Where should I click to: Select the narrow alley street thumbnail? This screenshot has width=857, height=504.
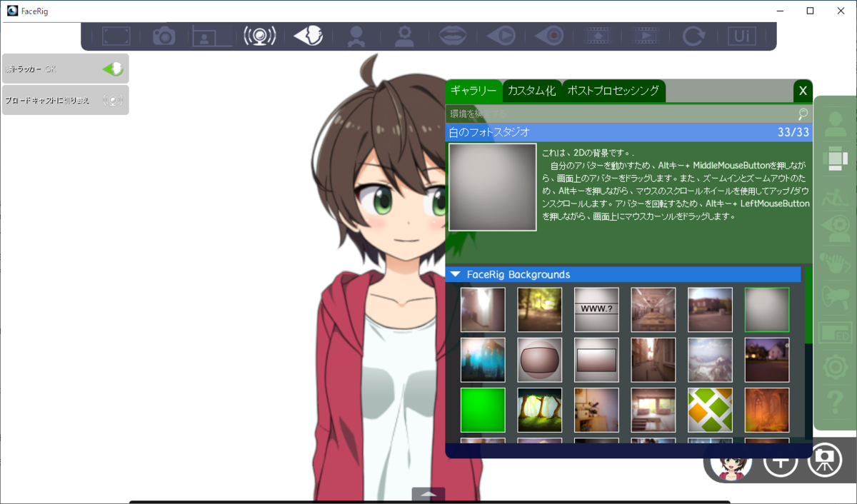653,360
